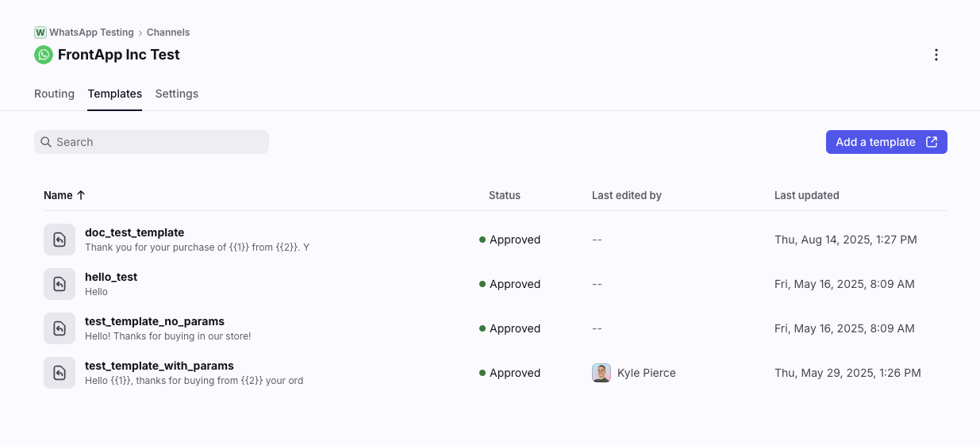
Task: Select the Templates tab
Action: coord(115,94)
